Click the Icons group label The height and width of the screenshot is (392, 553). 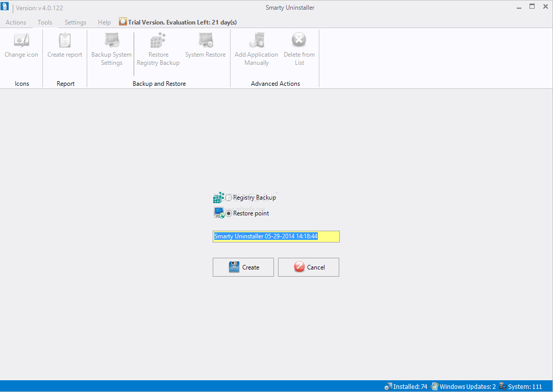coord(22,84)
